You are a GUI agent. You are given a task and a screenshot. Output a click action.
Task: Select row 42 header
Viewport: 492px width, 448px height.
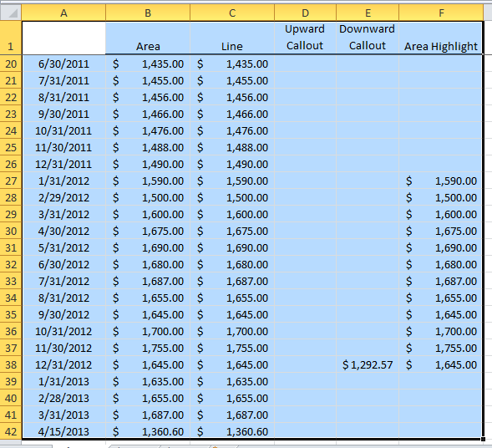11,431
